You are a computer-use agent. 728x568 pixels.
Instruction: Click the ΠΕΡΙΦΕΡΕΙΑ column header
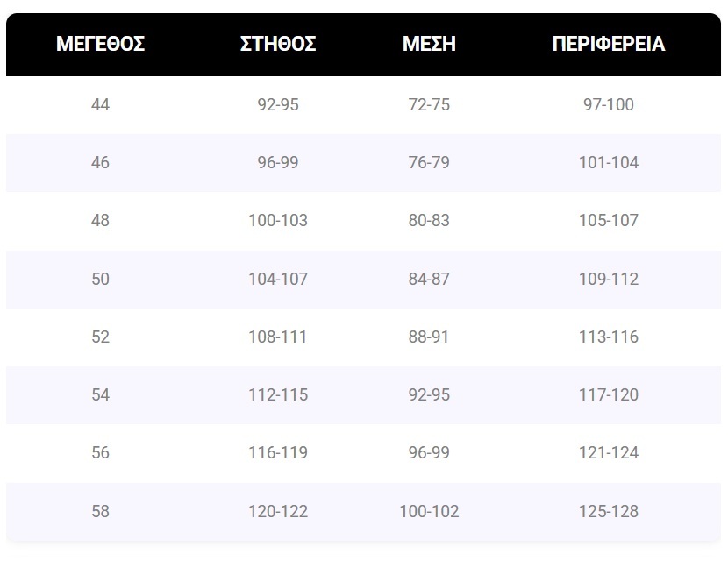click(x=609, y=45)
